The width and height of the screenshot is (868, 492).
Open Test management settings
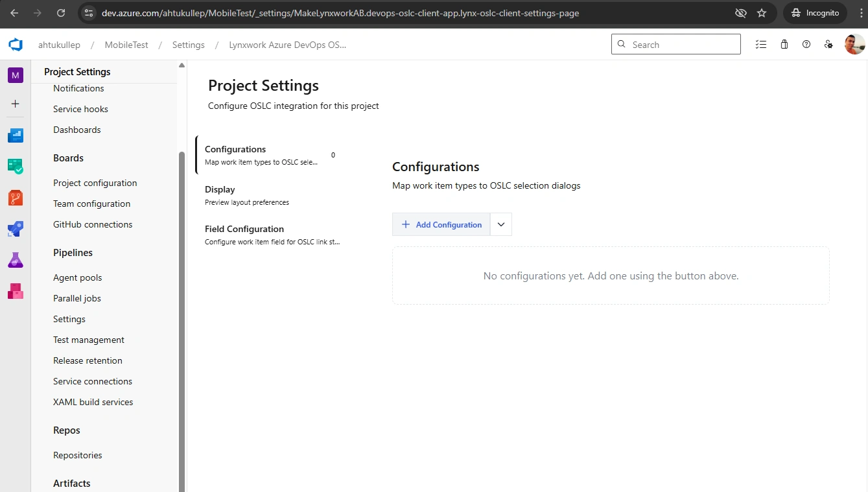point(89,340)
